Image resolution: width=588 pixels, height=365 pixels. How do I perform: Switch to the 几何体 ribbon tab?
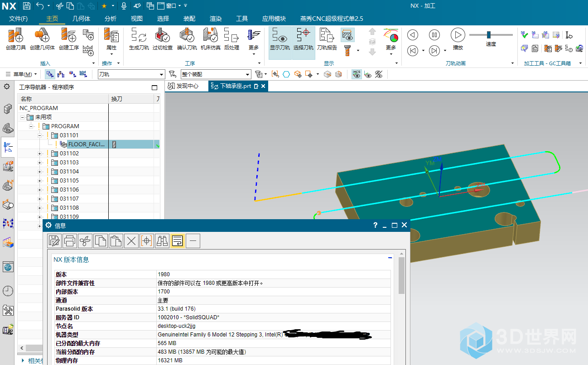coord(81,19)
